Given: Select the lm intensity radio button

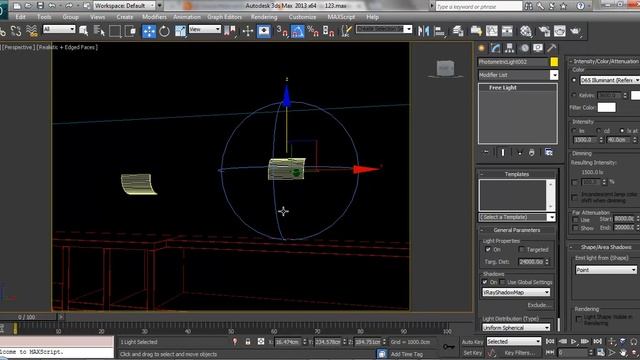Looking at the screenshot, I should (x=574, y=131).
